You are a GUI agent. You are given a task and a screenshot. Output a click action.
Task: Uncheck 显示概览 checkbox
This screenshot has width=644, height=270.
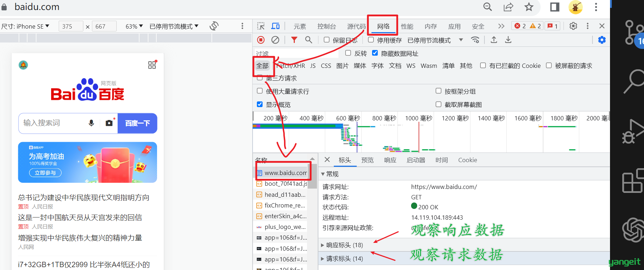(260, 104)
